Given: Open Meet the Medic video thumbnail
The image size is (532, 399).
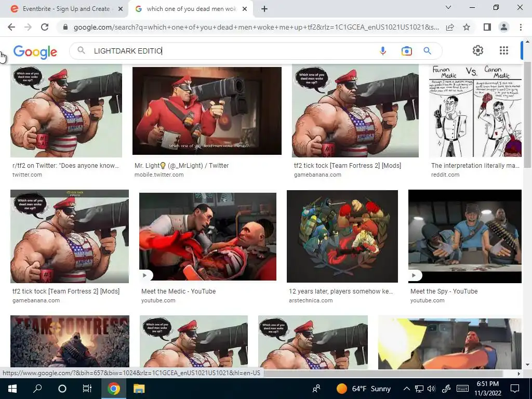Looking at the screenshot, I should pyautogui.click(x=208, y=236).
